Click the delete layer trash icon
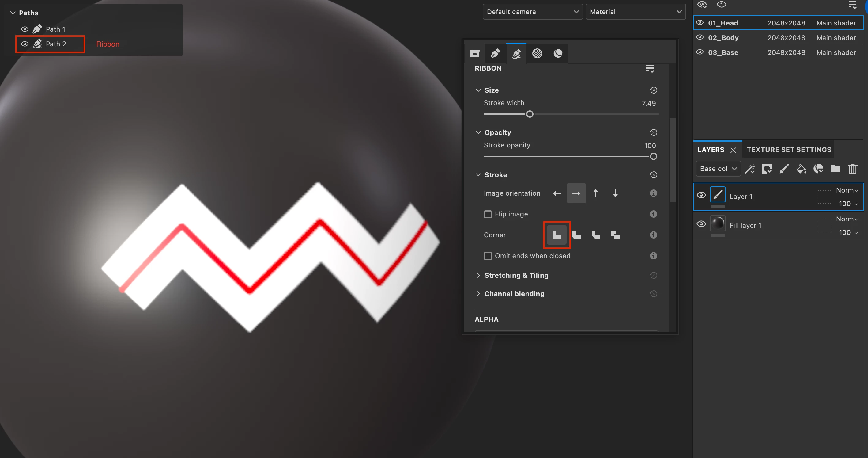 852,169
